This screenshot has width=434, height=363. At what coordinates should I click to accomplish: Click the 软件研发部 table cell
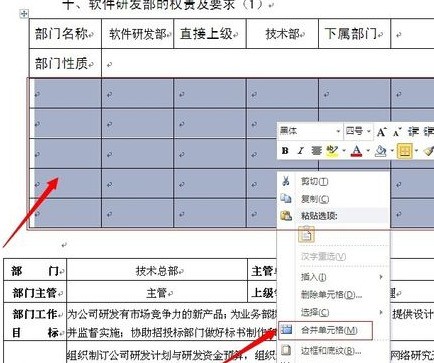pyautogui.click(x=138, y=34)
